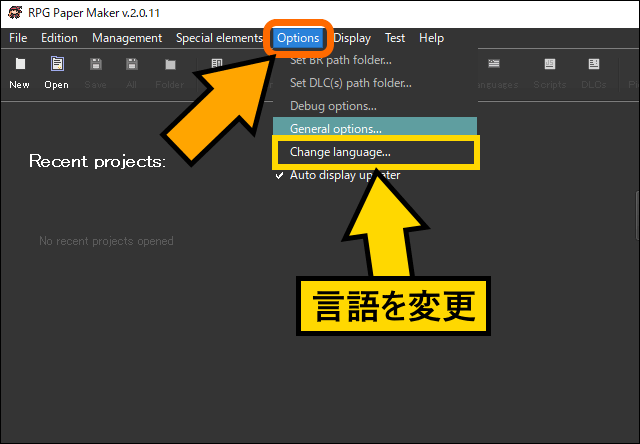The width and height of the screenshot is (640, 444).
Task: Click the Languages toolbar icon
Action: click(497, 71)
